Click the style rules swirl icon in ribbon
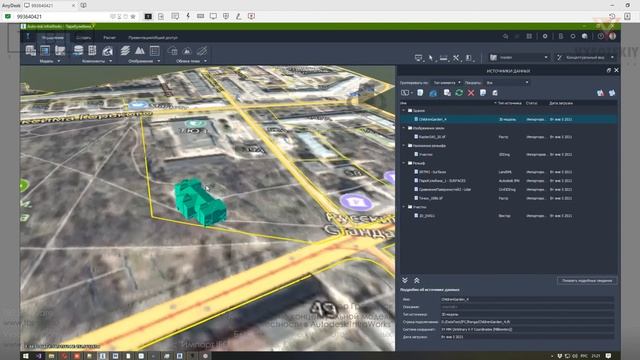 point(108,51)
